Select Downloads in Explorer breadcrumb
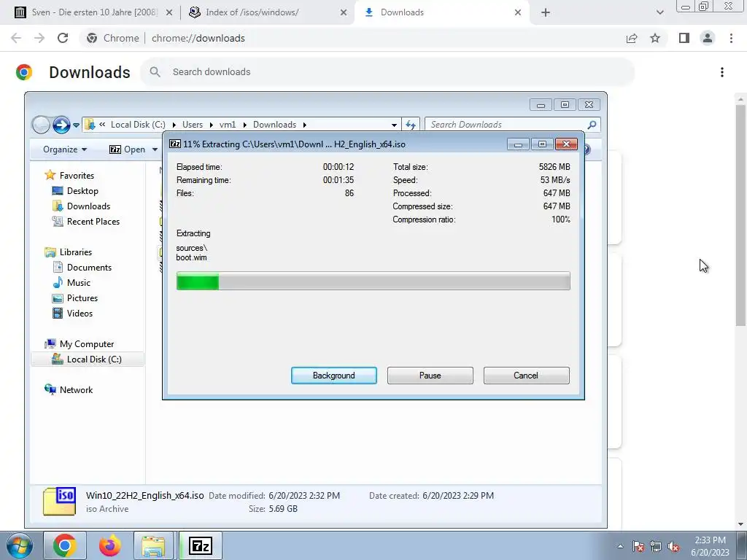 tap(274, 124)
